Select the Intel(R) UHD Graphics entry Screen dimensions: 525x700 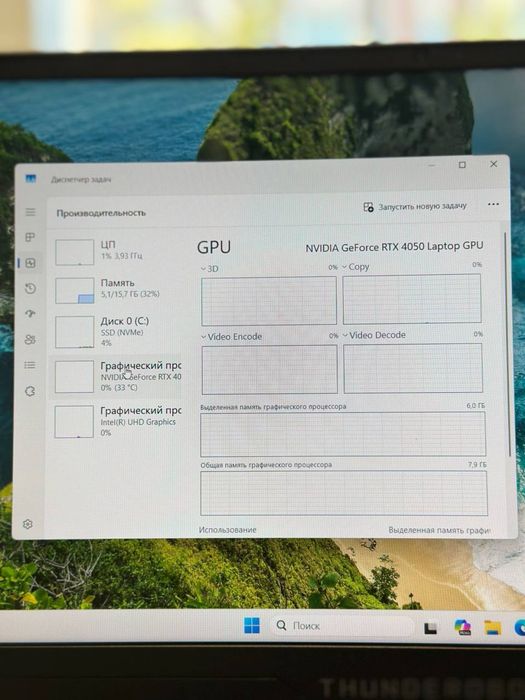(x=117, y=421)
